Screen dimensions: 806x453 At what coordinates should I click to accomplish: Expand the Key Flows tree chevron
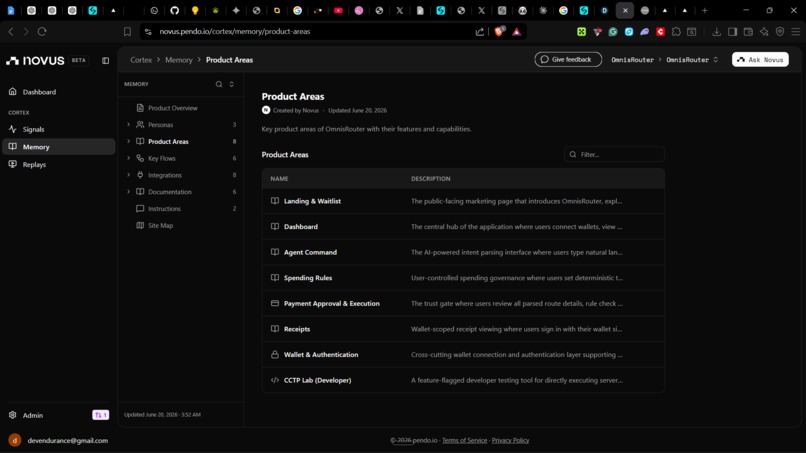(x=129, y=158)
